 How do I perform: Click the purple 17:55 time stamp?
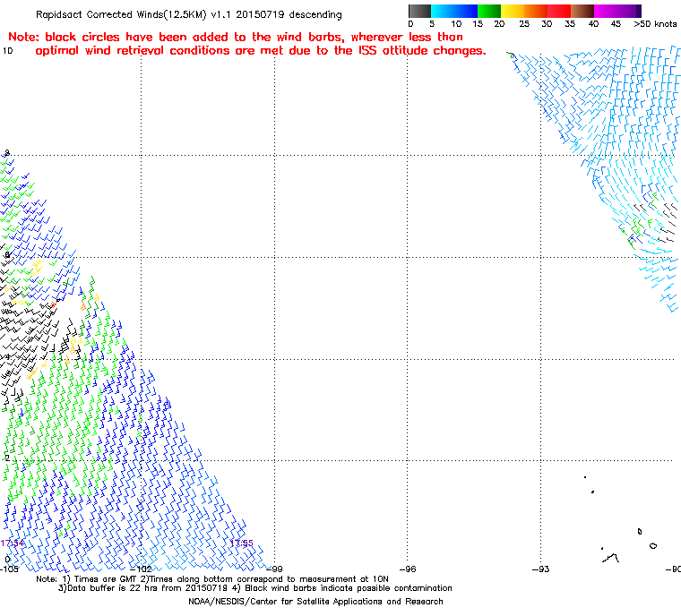pos(241,543)
